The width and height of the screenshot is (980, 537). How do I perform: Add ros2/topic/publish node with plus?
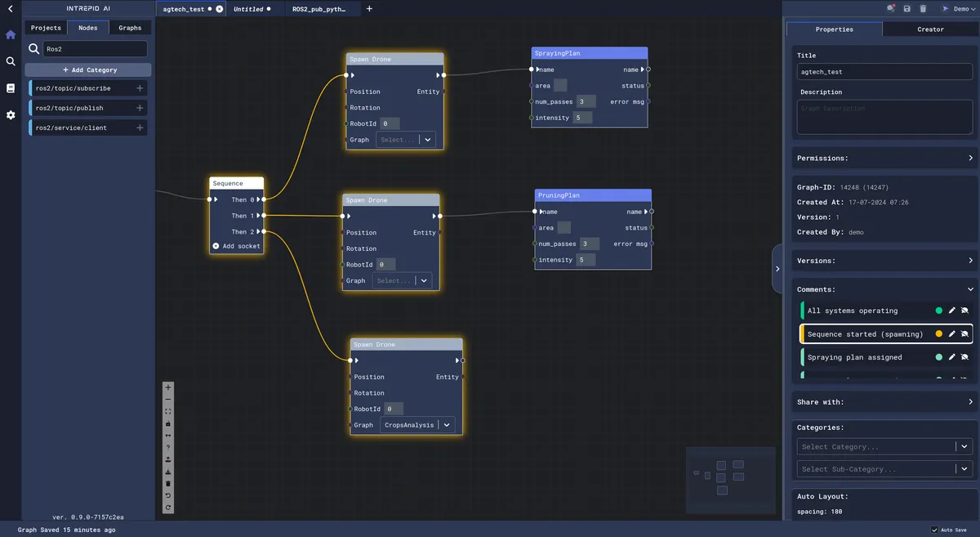(140, 108)
